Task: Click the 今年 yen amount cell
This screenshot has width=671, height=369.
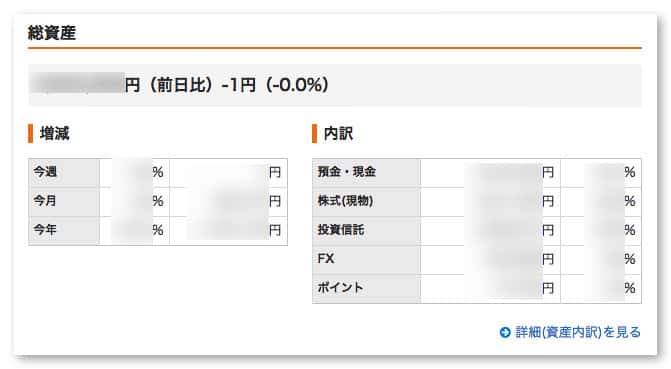Action: [229, 230]
